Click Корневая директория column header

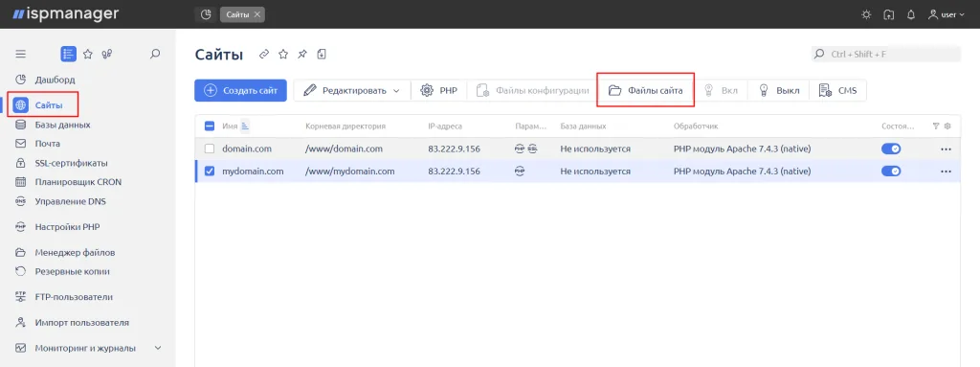(x=345, y=126)
